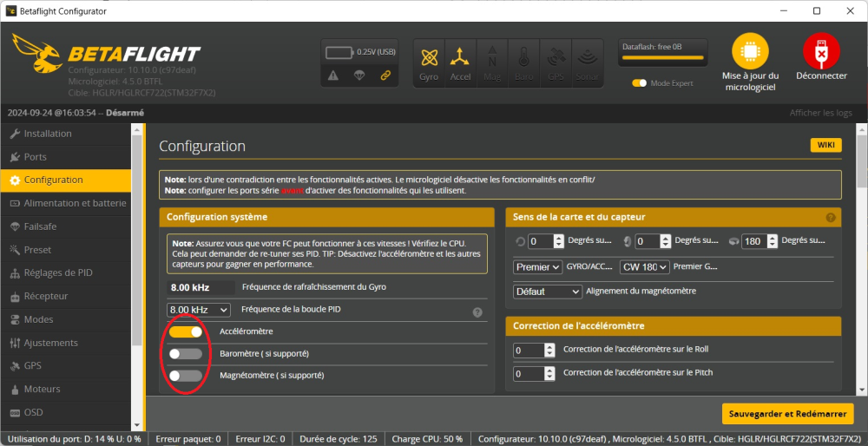Click the GPS sensor icon in header

(x=556, y=62)
